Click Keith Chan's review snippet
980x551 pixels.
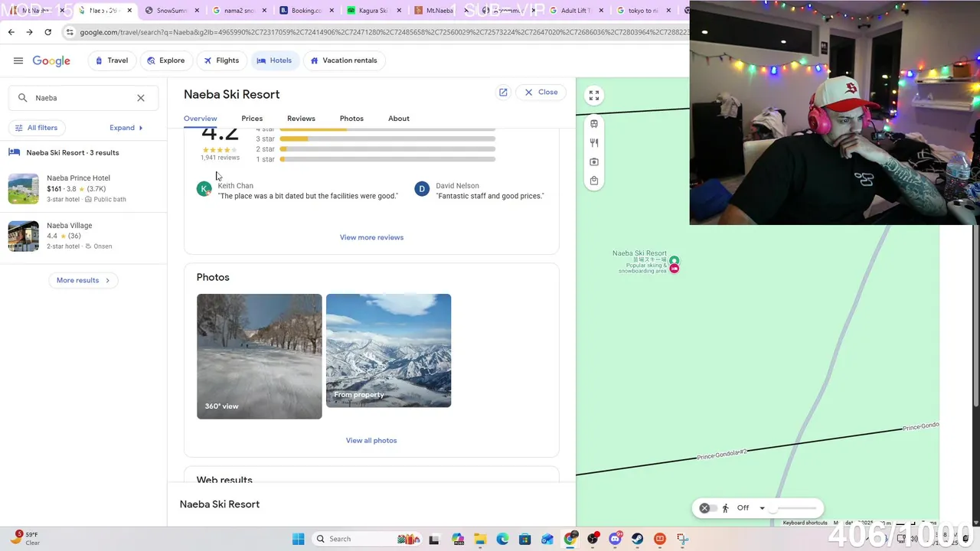[307, 197]
